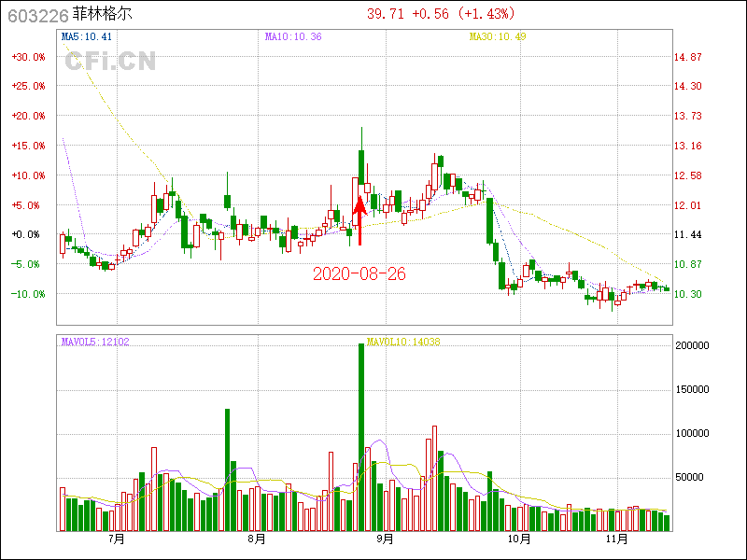Click the MA5:10.41 indicator label
This screenshot has width=747, height=560.
[87, 36]
